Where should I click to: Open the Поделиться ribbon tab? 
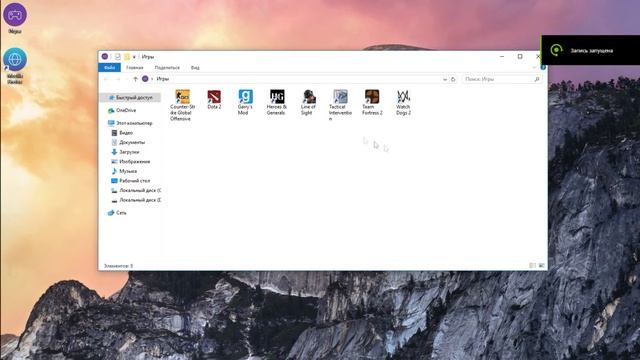pos(167,67)
